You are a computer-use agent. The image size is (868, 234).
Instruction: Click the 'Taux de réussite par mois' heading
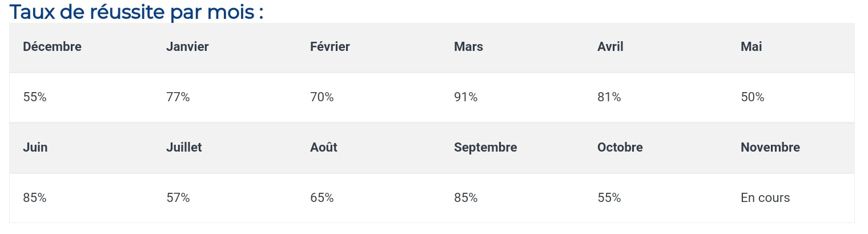point(136,11)
